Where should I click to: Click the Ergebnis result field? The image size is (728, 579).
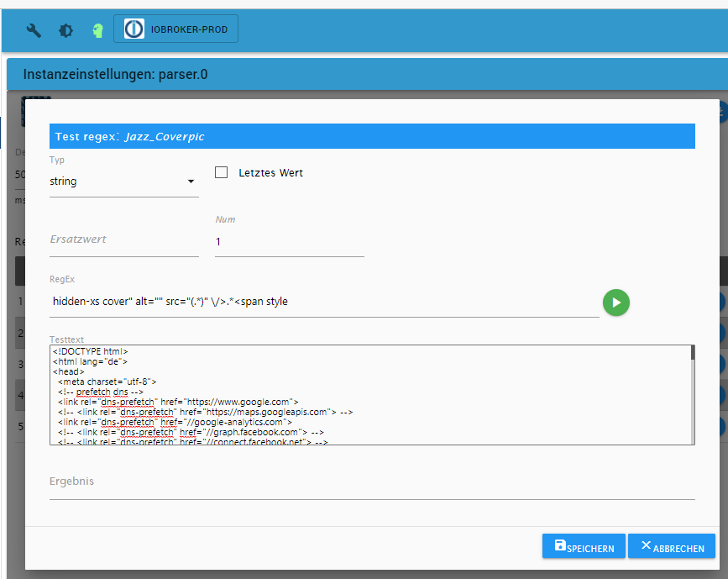pos(372,483)
